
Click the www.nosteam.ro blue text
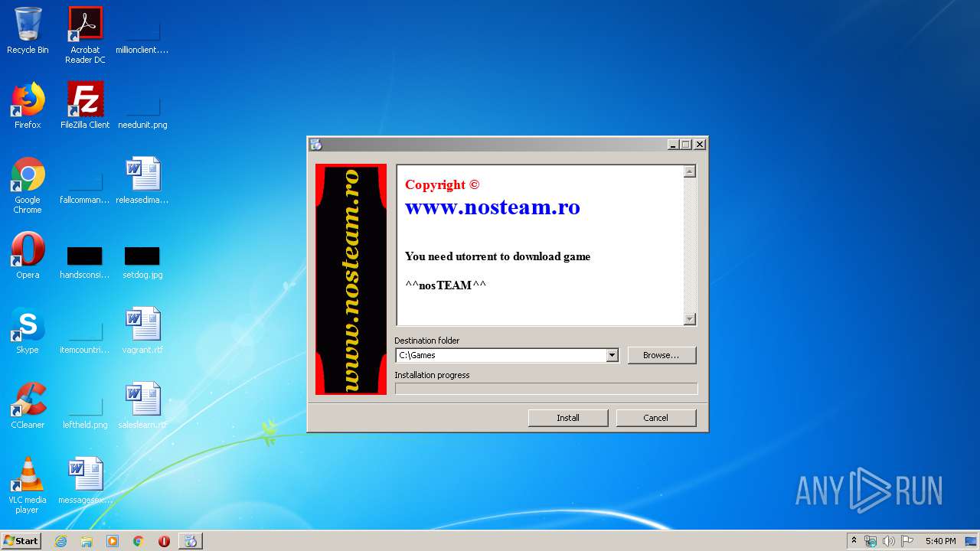(492, 207)
